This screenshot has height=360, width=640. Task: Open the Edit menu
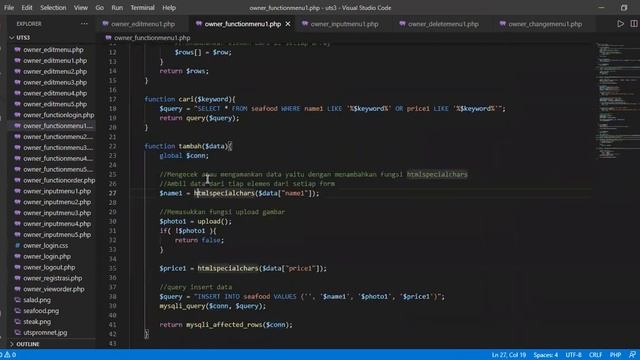(x=27, y=8)
